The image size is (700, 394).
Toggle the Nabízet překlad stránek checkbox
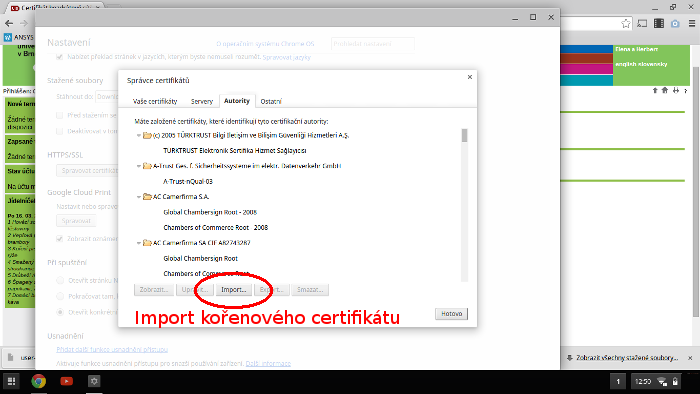point(59,57)
